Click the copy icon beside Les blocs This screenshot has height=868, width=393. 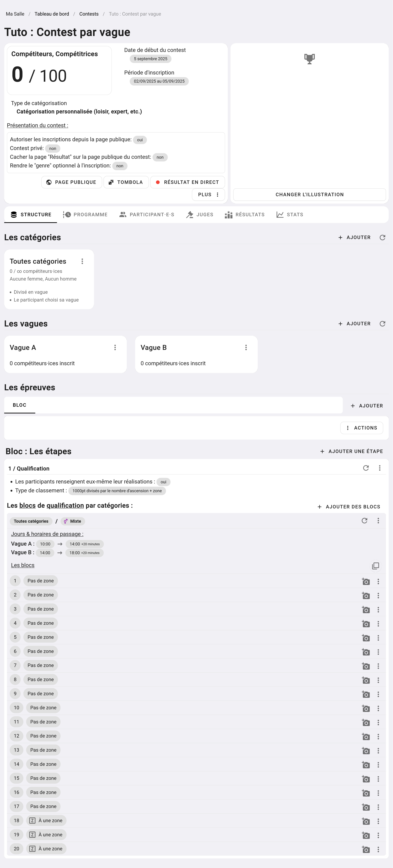375,566
